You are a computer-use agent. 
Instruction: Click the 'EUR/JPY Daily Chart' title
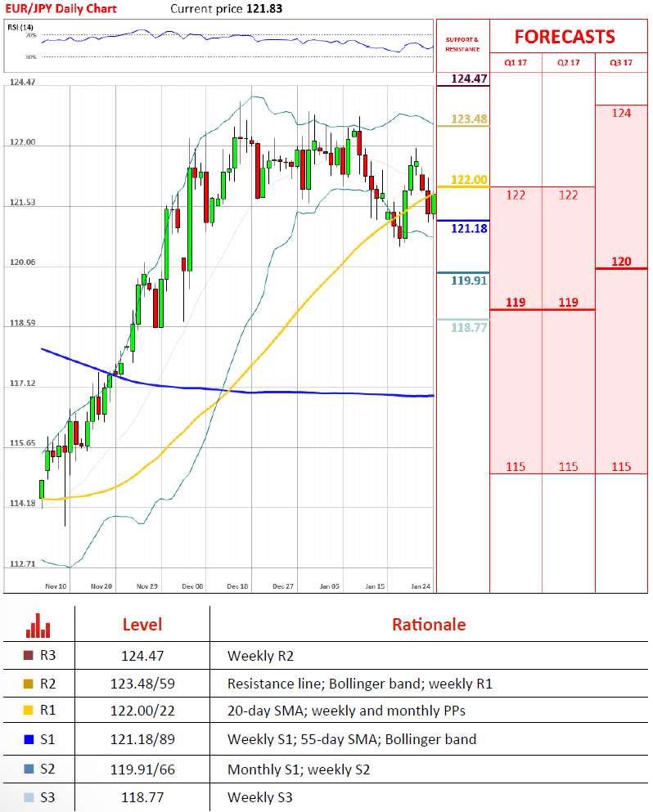click(61, 8)
